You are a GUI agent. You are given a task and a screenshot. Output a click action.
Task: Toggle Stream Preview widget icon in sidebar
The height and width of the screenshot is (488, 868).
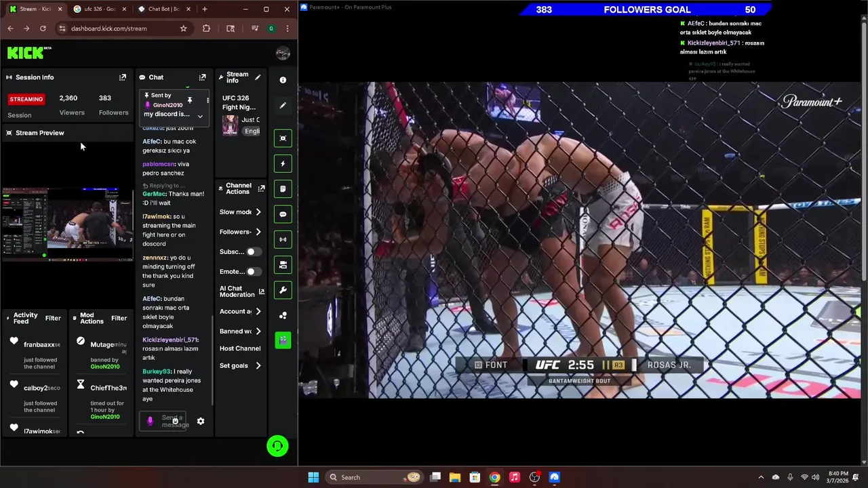point(283,138)
